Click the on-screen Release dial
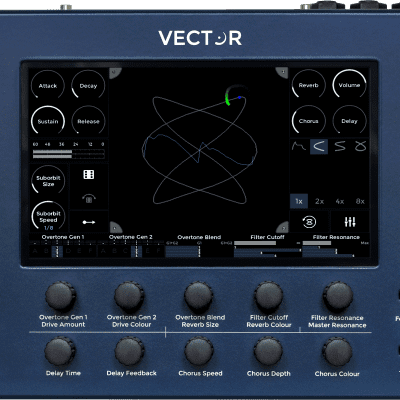400x400 pixels. tap(88, 121)
